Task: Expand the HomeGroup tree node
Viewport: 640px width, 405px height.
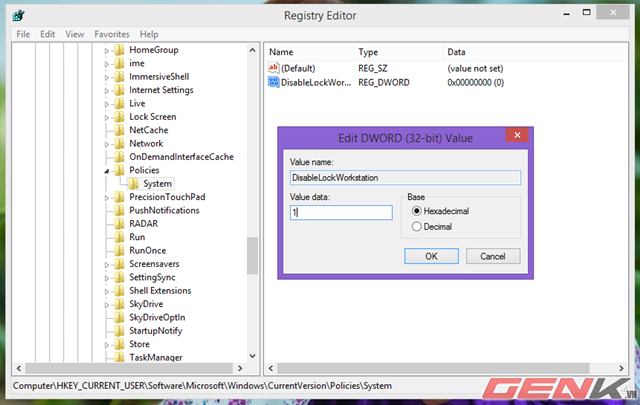Action: click(108, 50)
